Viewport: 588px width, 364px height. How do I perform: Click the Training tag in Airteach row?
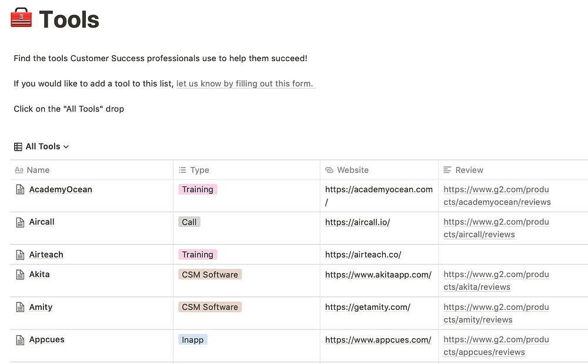point(198,255)
